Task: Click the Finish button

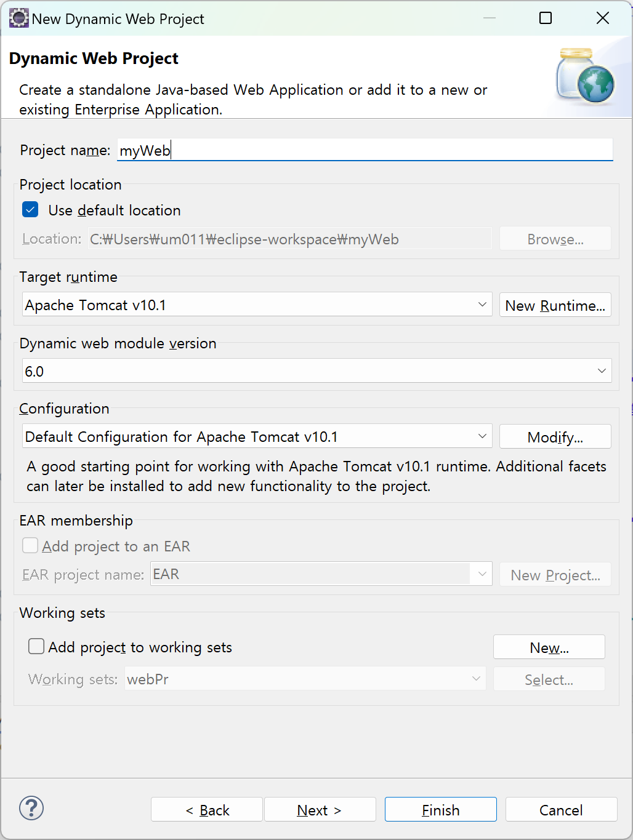Action: point(440,810)
